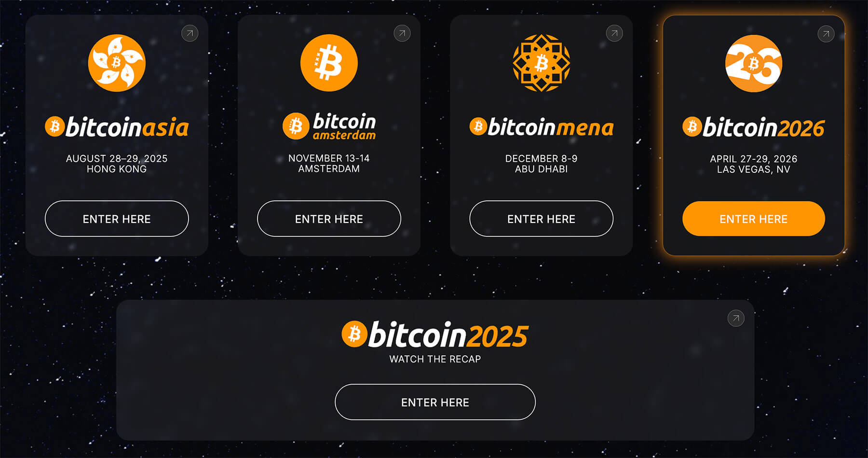Click Enter Here under Watch the Recap
The image size is (868, 458).
[x=435, y=402]
